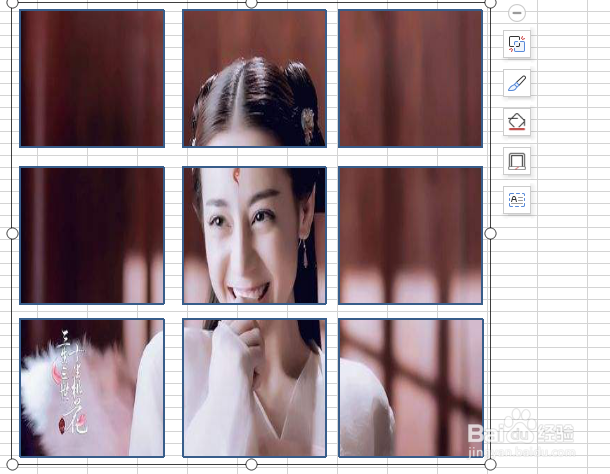Screen dimensions: 610x474
Task: Click the ungroup shapes icon
Action: 517,44
